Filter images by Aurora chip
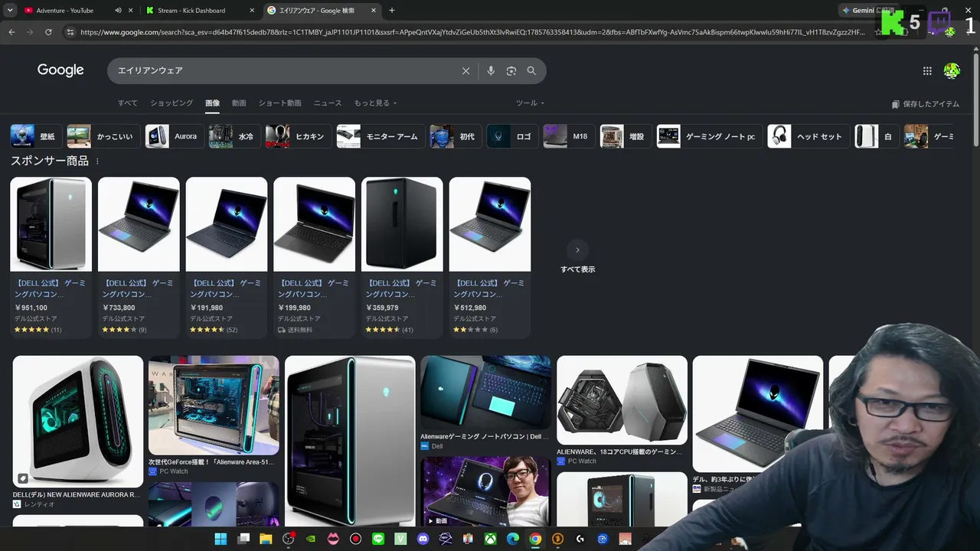This screenshot has height=551, width=980. 174,136
